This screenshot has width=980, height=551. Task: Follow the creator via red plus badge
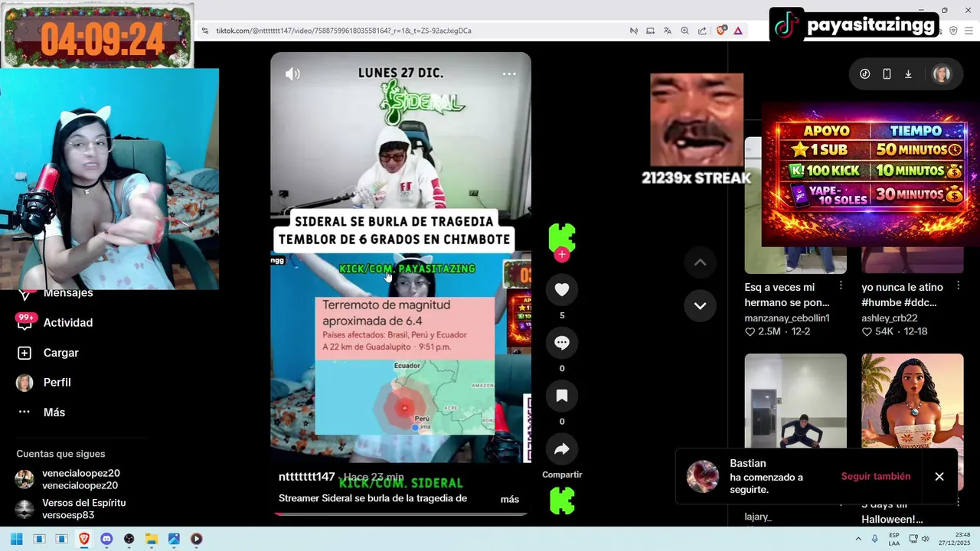[562, 255]
